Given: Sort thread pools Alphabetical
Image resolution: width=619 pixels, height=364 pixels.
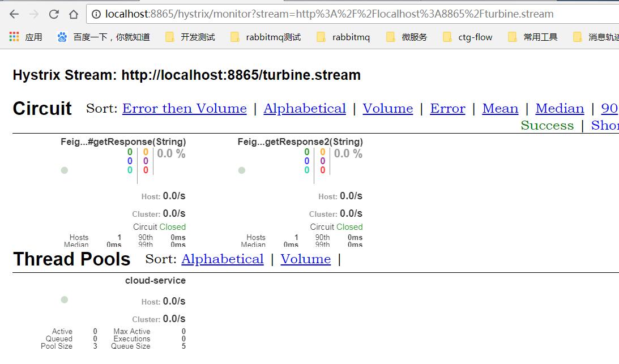Looking at the screenshot, I should coord(222,259).
